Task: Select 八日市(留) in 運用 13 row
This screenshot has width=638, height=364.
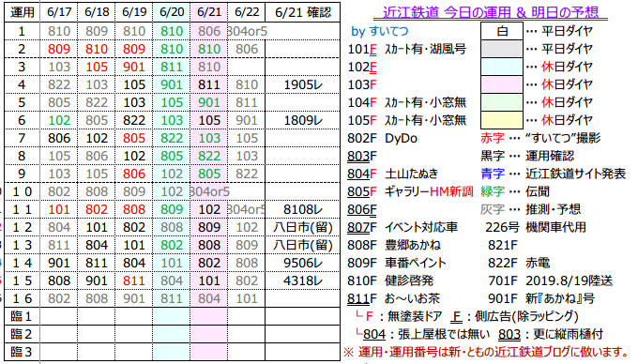Action: [x=302, y=245]
